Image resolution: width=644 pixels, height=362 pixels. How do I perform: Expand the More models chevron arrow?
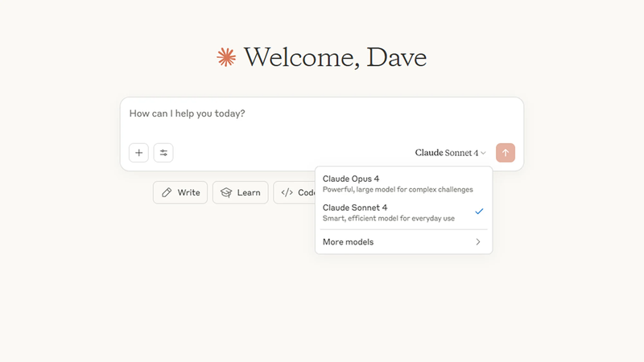click(x=478, y=242)
